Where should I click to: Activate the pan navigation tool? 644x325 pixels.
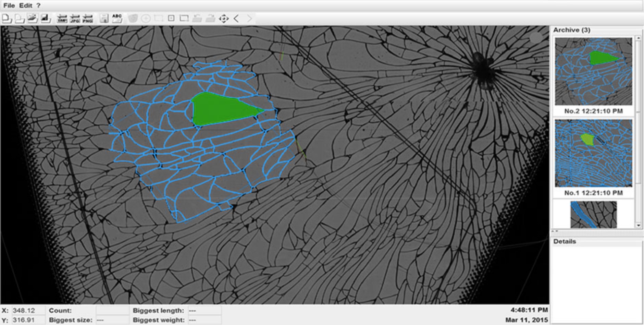click(223, 19)
